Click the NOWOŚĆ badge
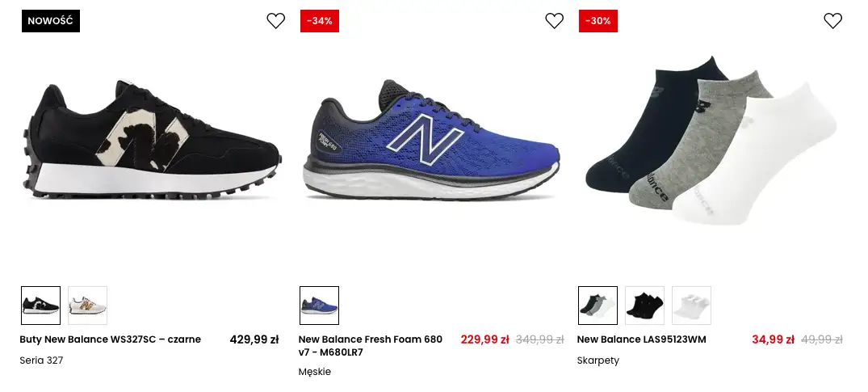Viewport: 868px width, 392px height. 50,21
